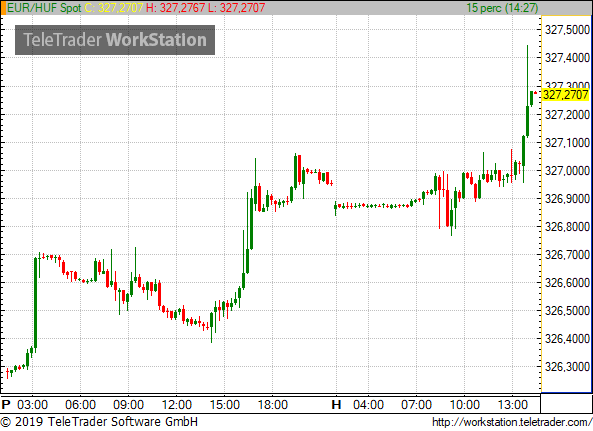Click the 13:00 time axis label
593x431 pixels.
tap(512, 405)
